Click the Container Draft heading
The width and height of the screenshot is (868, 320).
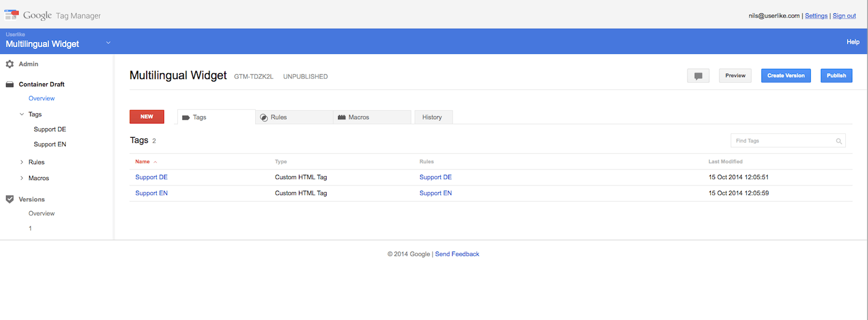click(x=41, y=84)
